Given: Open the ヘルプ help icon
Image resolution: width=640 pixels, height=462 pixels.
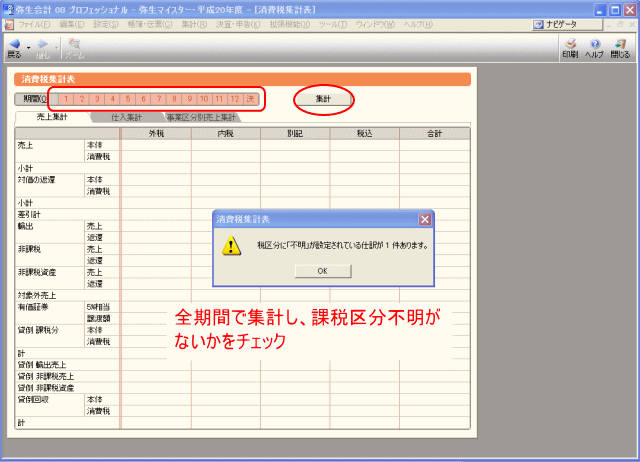Looking at the screenshot, I should tap(595, 44).
